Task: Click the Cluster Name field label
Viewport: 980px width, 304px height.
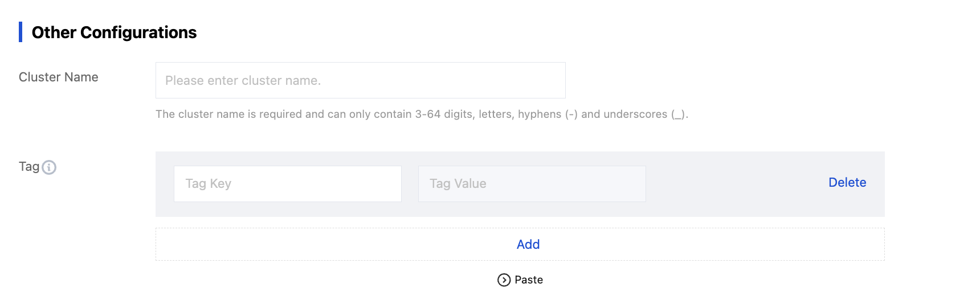Action: [58, 77]
